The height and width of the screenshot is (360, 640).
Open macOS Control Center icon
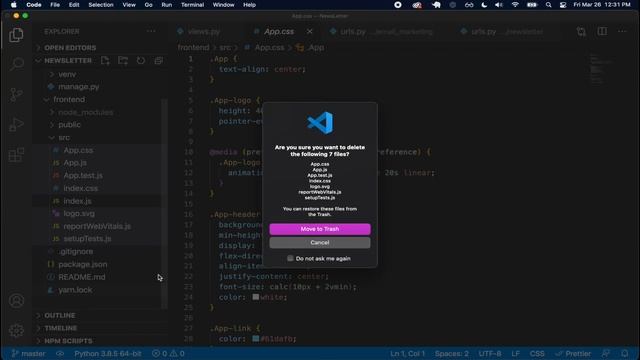563,5
